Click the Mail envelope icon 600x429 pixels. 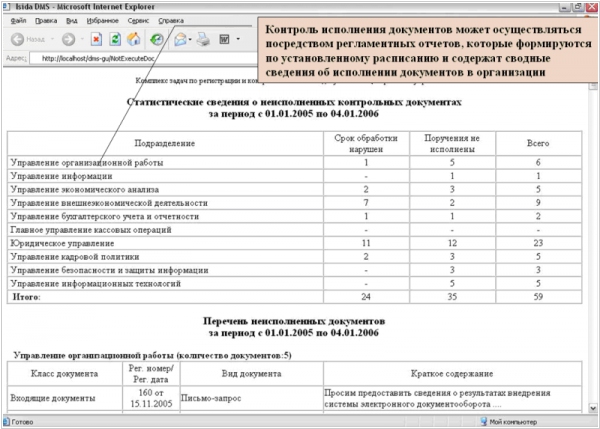point(180,40)
